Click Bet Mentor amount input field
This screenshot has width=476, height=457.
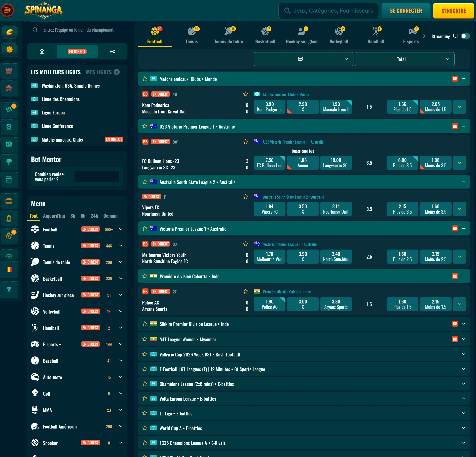pyautogui.click(x=97, y=177)
